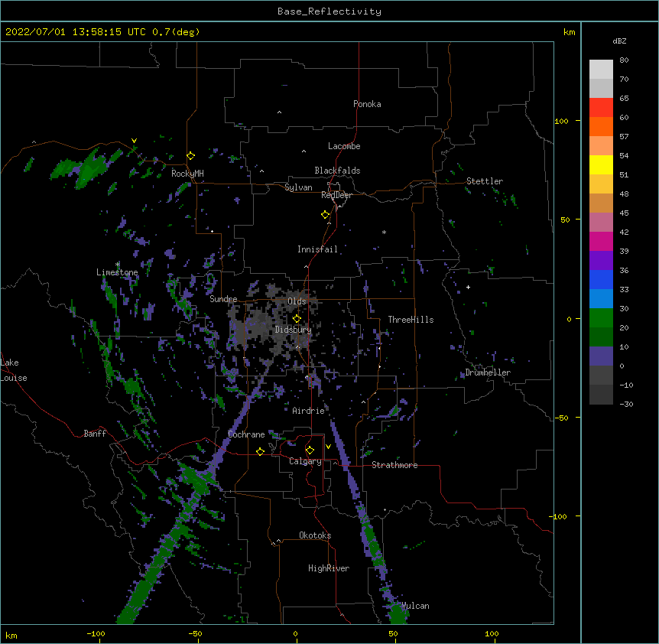Click the Sundre town label
This screenshot has width=659, height=644.
click(223, 299)
